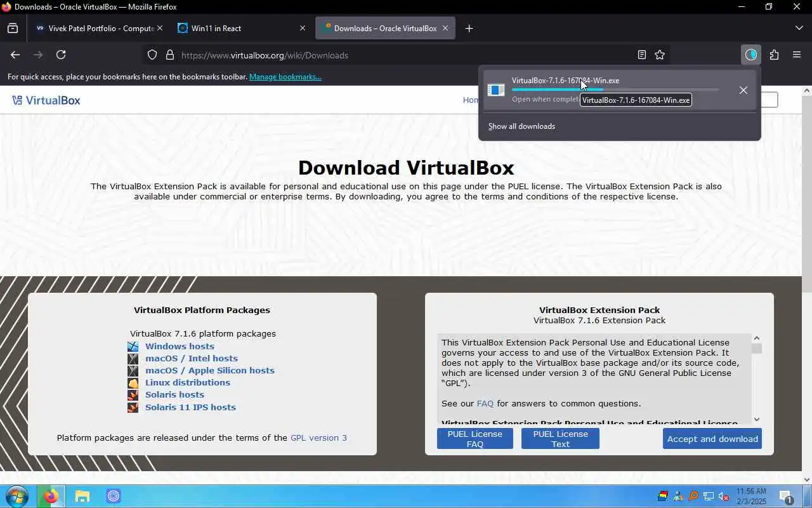Open the Windows hosts download link
812x508 pixels.
tap(180, 346)
